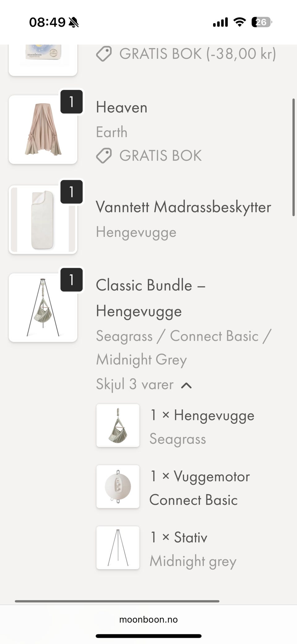This screenshot has height=644, width=297.
Task: Tap the Vuggemotor Connect Basic item thumbnail
Action: point(118,486)
